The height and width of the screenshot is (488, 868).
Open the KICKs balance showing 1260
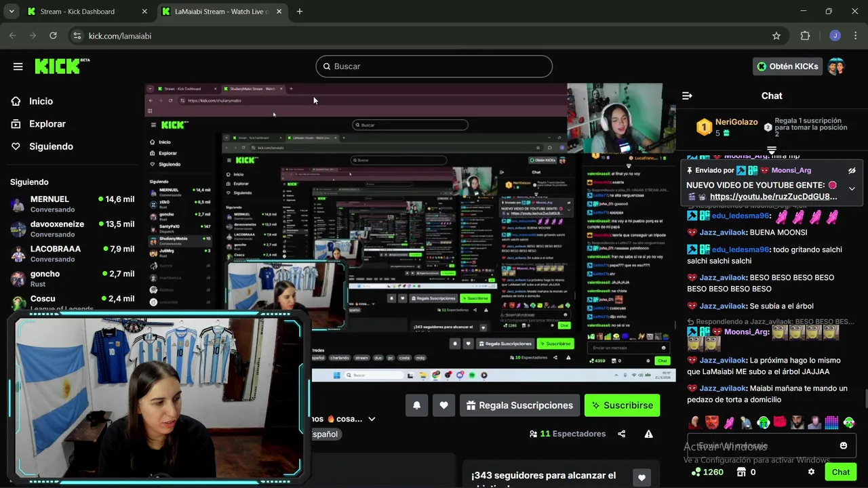[x=707, y=472]
